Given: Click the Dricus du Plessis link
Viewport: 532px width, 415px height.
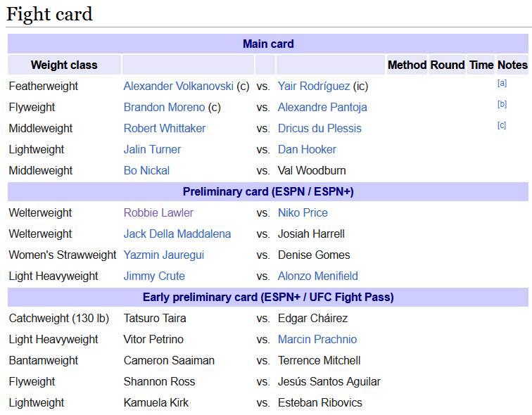Looking at the screenshot, I should point(319,128).
